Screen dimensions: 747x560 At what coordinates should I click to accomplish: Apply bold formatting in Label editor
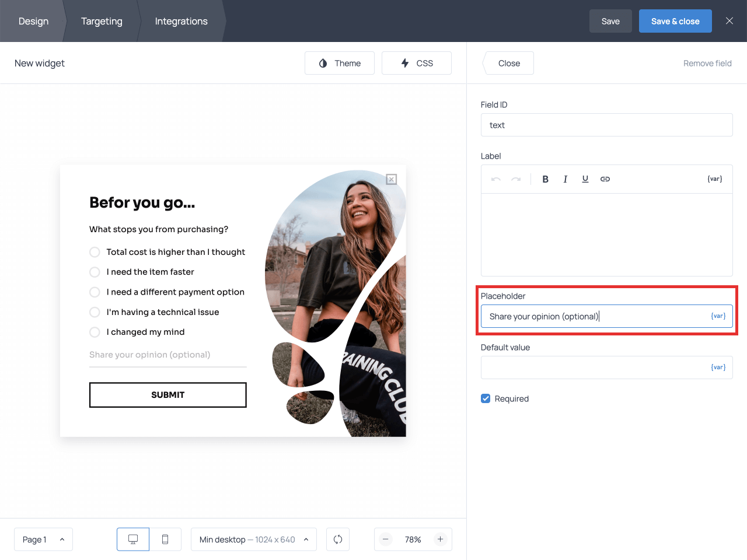545,179
